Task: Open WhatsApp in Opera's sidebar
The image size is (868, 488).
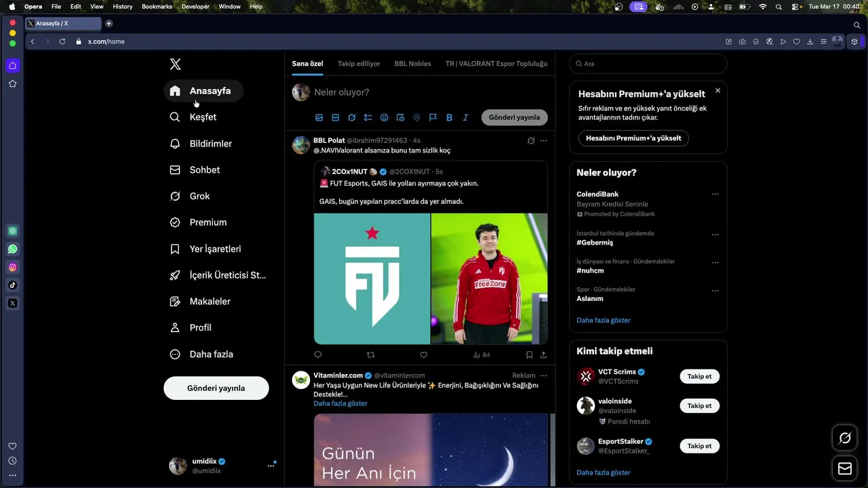Action: 12,249
